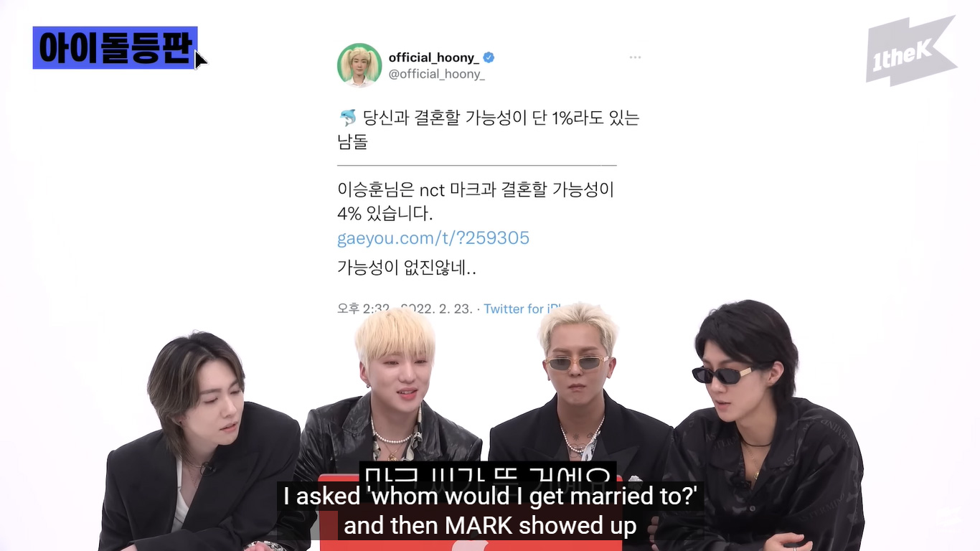Image resolution: width=980 pixels, height=551 pixels.
Task: Click the 1theK logo watermark
Action: click(911, 52)
